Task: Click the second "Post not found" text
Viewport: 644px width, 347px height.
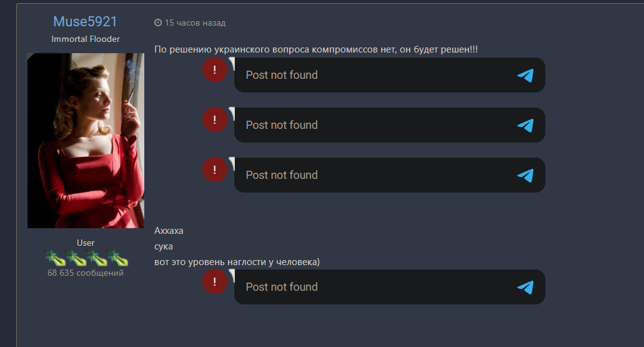Action: pos(282,125)
